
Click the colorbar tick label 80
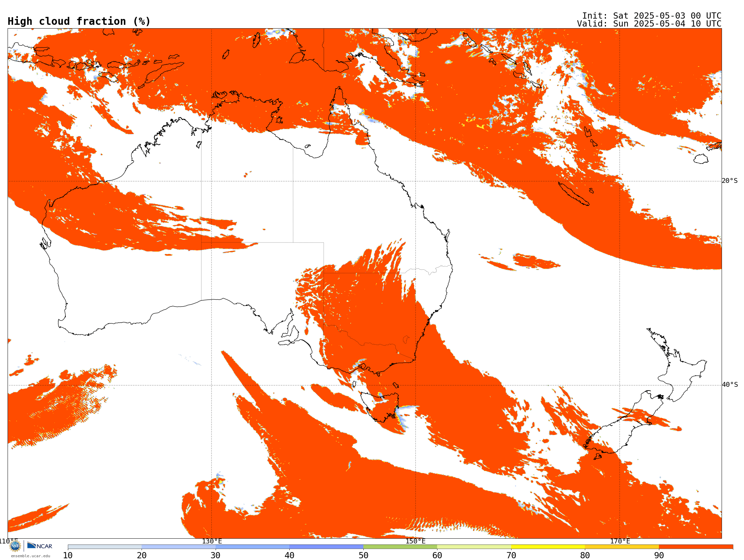(x=585, y=556)
